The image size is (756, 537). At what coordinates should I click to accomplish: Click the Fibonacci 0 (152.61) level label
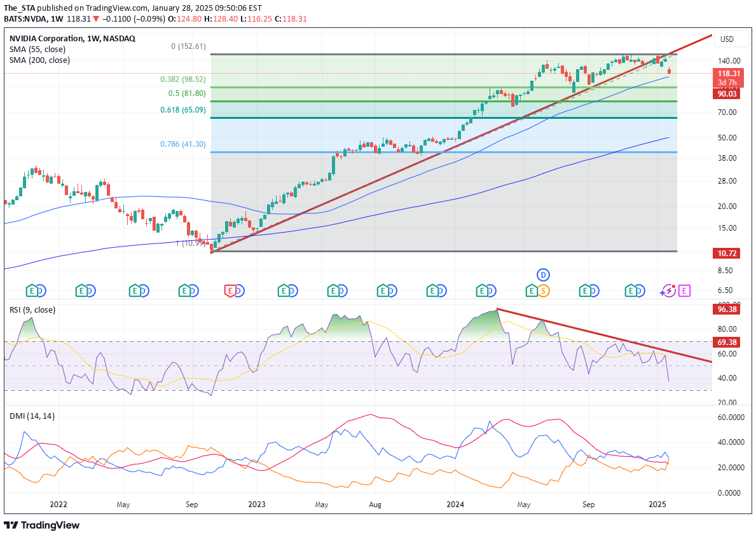tap(188, 46)
